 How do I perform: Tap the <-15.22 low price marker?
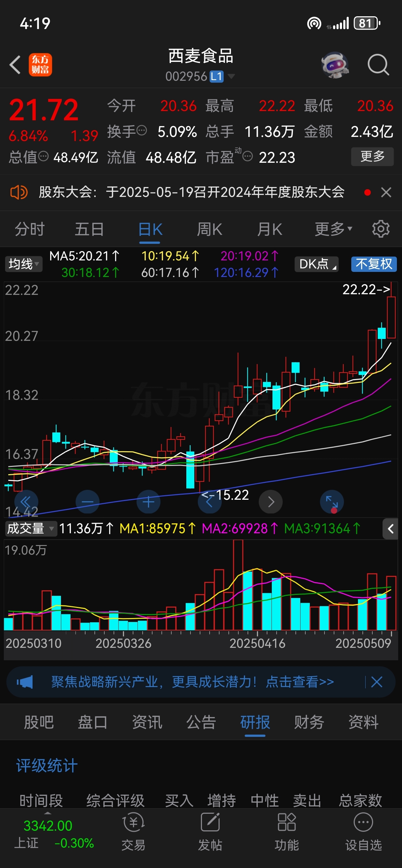coord(225,495)
